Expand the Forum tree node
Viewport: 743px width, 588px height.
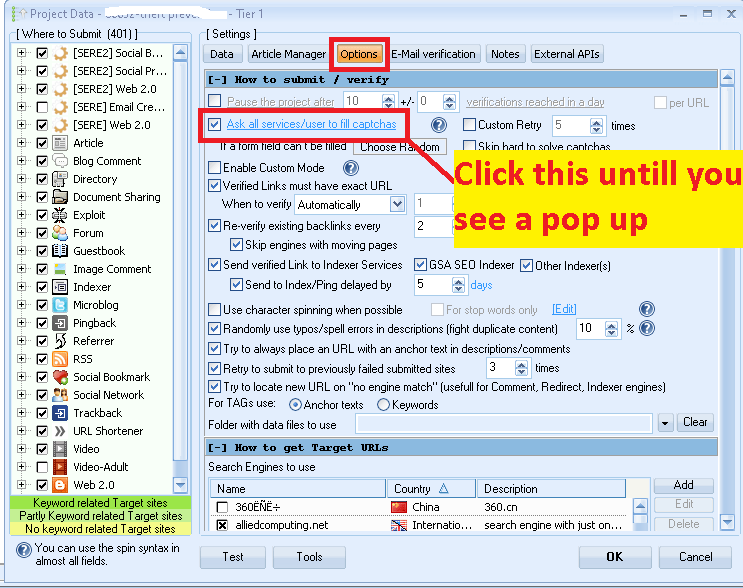click(x=23, y=233)
